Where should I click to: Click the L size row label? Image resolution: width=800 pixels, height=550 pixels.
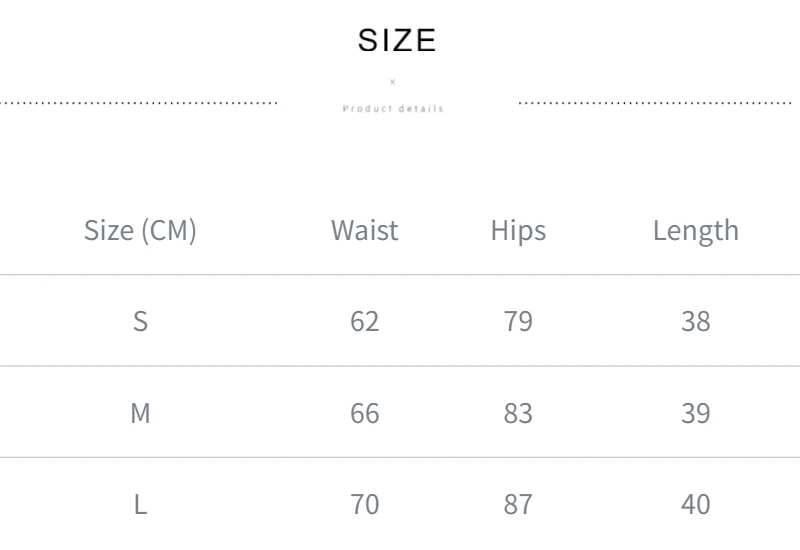tap(140, 505)
